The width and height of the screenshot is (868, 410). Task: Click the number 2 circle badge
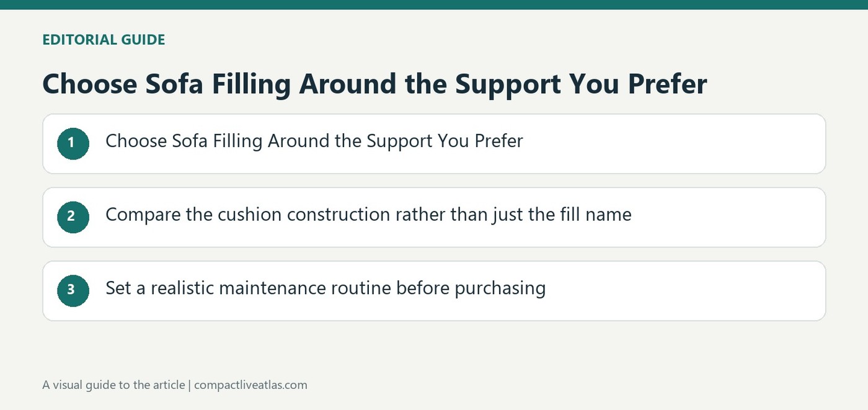(73, 216)
